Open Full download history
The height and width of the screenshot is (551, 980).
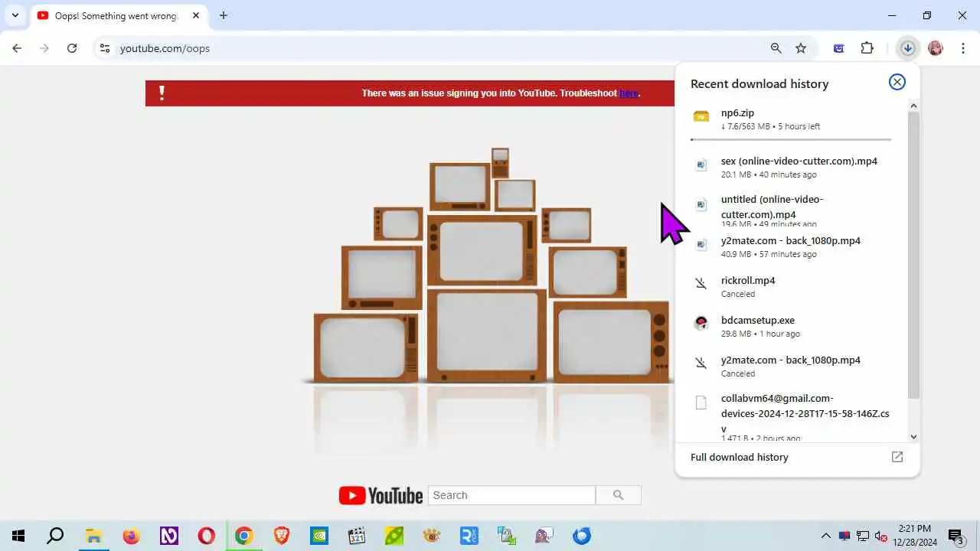click(739, 457)
